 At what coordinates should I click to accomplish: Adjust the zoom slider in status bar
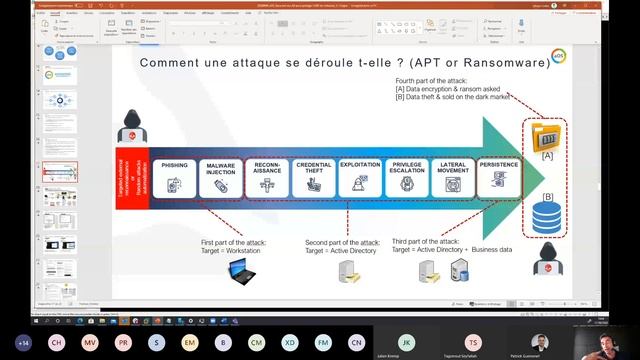[564, 304]
